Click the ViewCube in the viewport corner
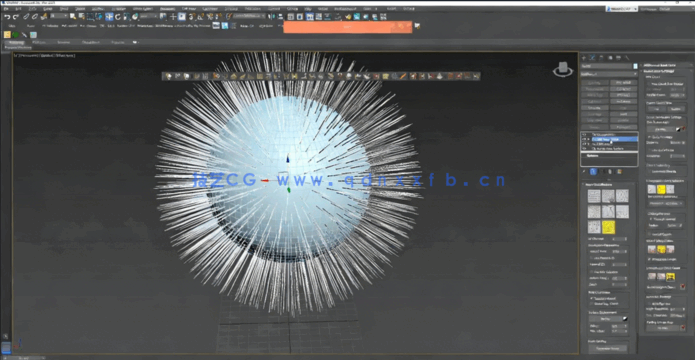Screen dimensions: 695x360 [x=562, y=69]
